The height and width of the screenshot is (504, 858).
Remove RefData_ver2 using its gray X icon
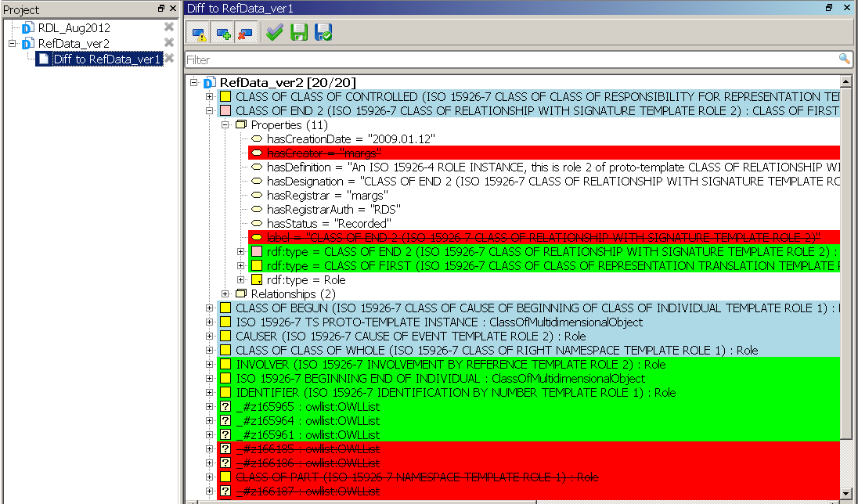click(x=169, y=42)
